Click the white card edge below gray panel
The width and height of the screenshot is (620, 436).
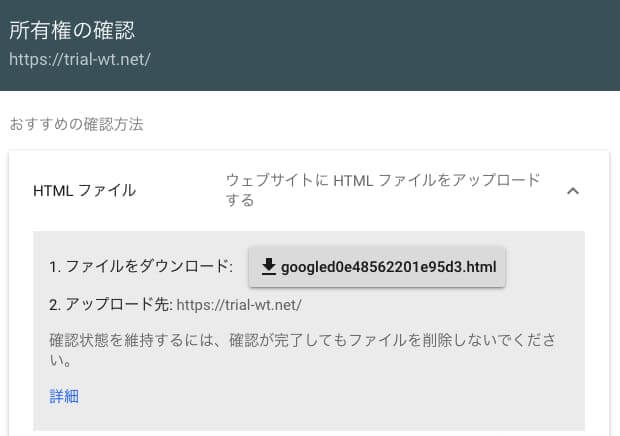(308, 433)
